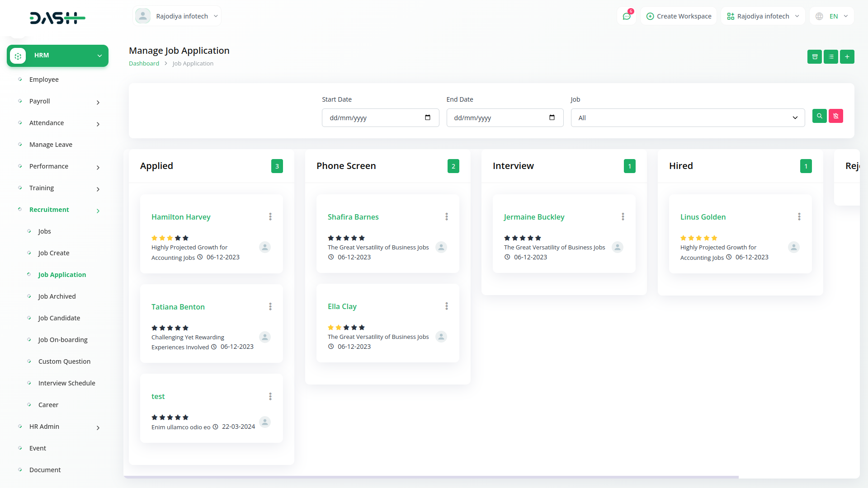Open the Job filter dropdown
This screenshot has width=868, height=488.
687,118
